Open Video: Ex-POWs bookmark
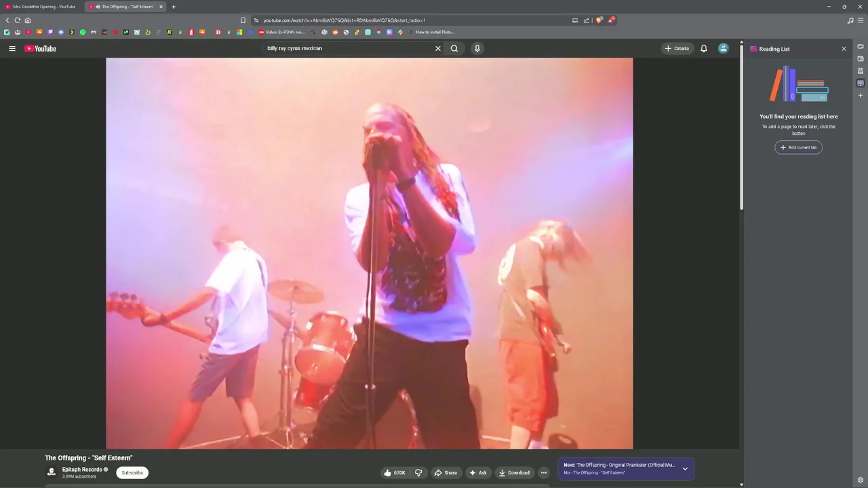 (x=281, y=32)
